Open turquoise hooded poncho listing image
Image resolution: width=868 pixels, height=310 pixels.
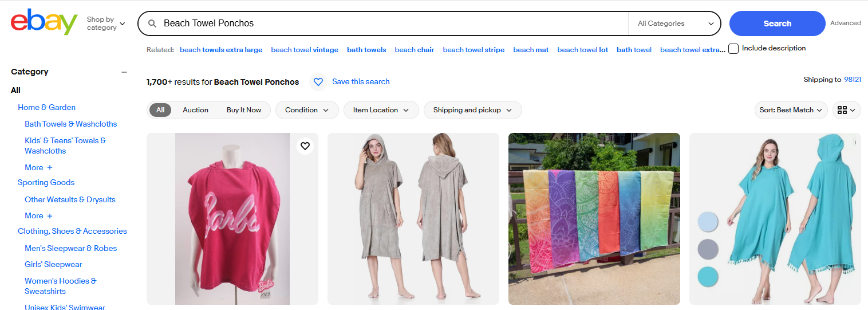pyautogui.click(x=775, y=219)
